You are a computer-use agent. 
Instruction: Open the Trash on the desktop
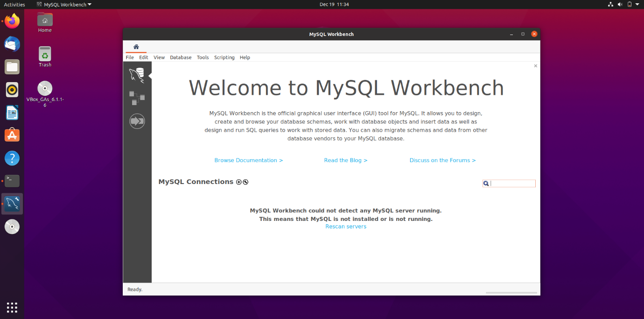coord(44,53)
